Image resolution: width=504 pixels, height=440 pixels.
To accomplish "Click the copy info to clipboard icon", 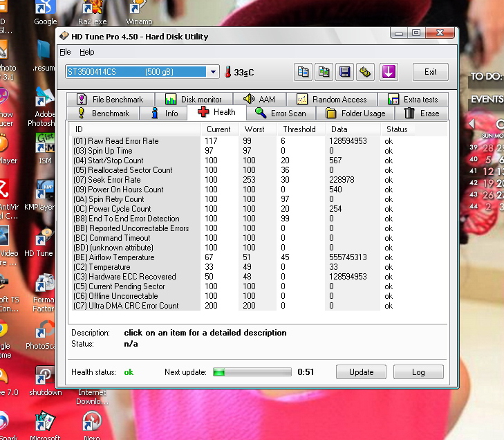I will [x=303, y=72].
